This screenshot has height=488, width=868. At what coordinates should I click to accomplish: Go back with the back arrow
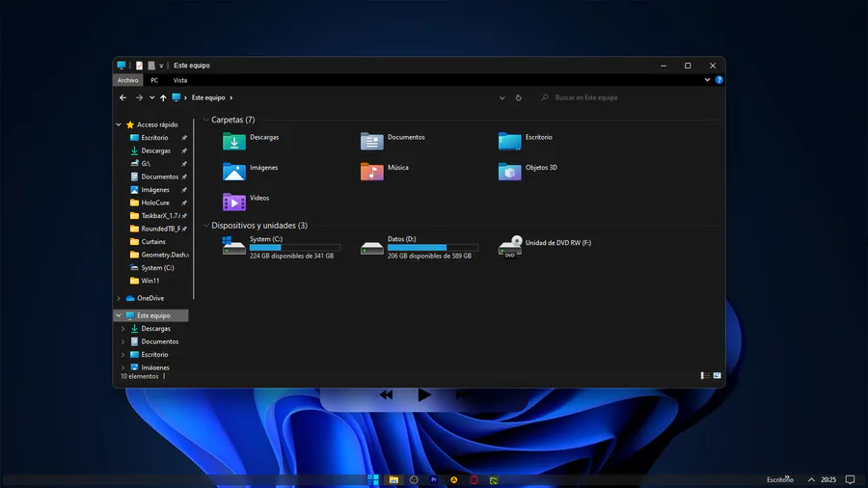click(x=122, y=98)
